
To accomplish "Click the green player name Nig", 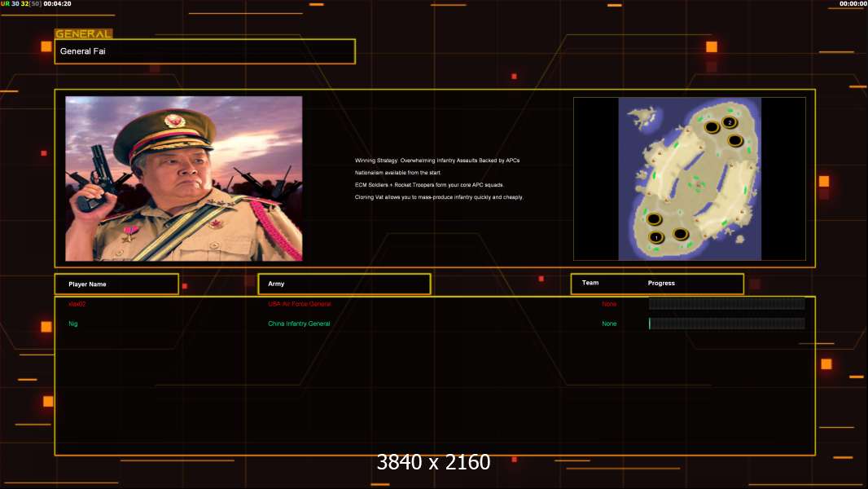I will tap(73, 324).
